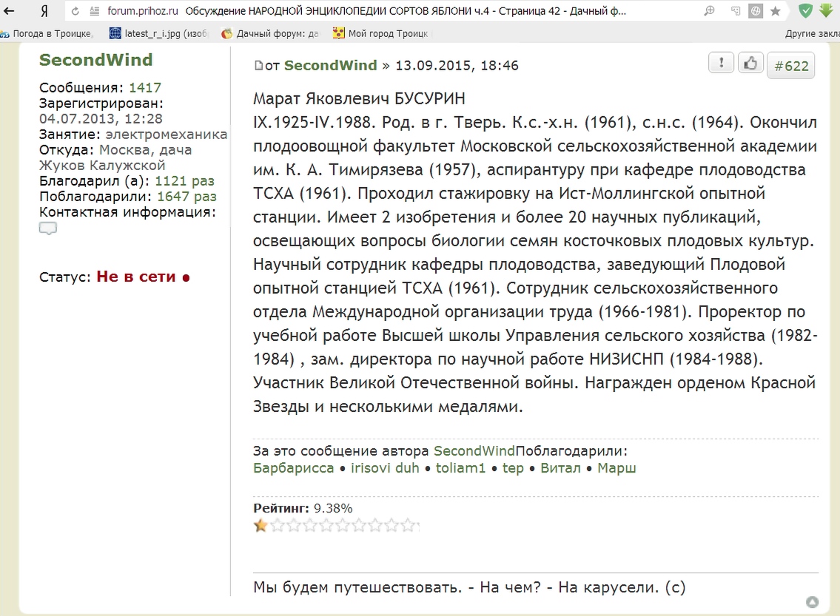The width and height of the screenshot is (840, 616).
Task: Open the green shield protection icon
Action: point(806,11)
